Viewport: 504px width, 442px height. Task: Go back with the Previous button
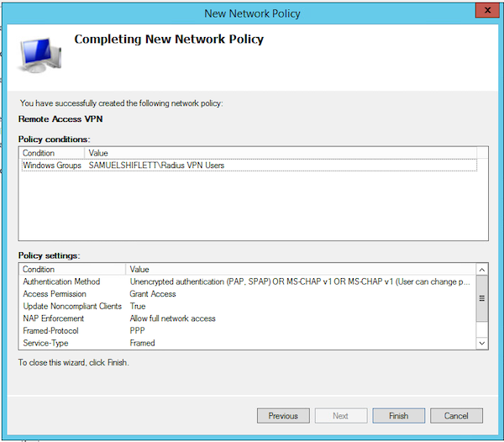pyautogui.click(x=283, y=416)
